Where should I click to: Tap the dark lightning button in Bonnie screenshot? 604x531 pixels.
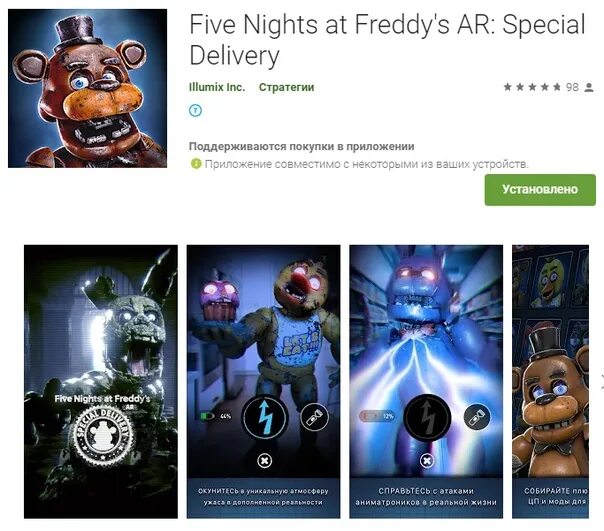pos(427,417)
